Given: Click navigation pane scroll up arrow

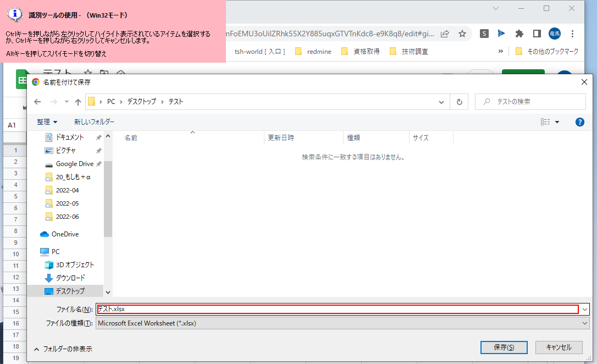Looking at the screenshot, I should [x=108, y=136].
